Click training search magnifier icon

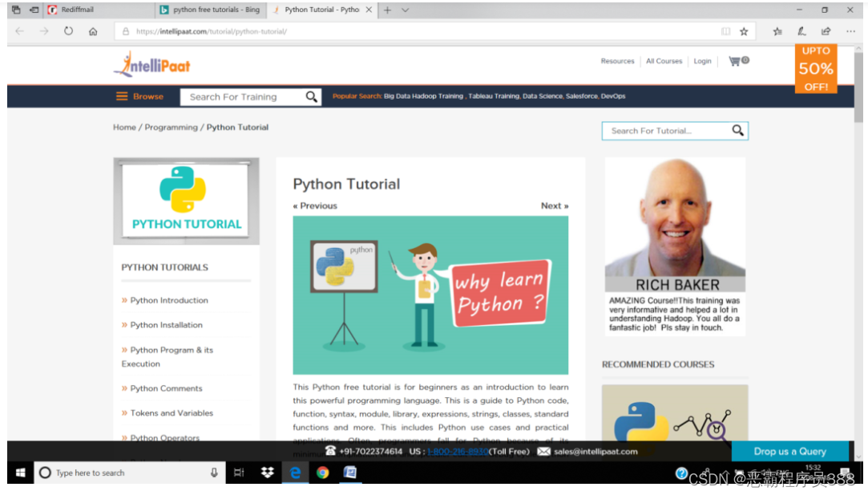(x=312, y=97)
